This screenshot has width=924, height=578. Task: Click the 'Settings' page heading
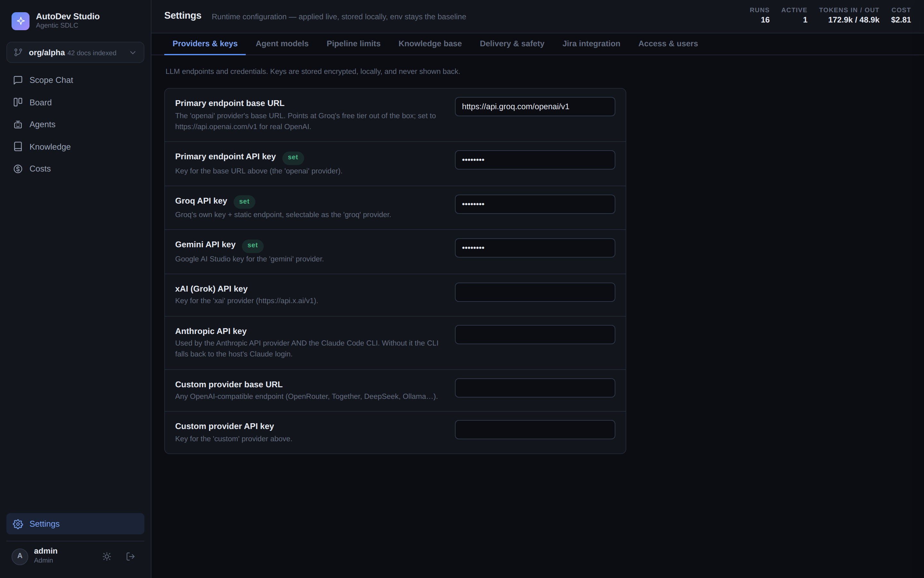[x=183, y=16]
